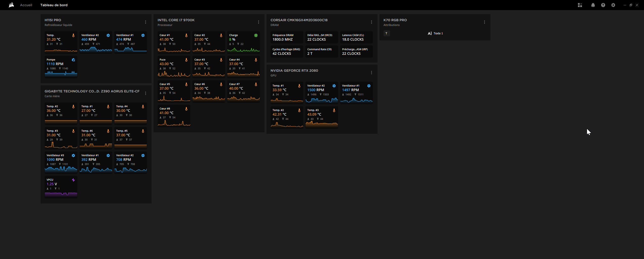Select the Tableau de bord tab

click(x=54, y=5)
